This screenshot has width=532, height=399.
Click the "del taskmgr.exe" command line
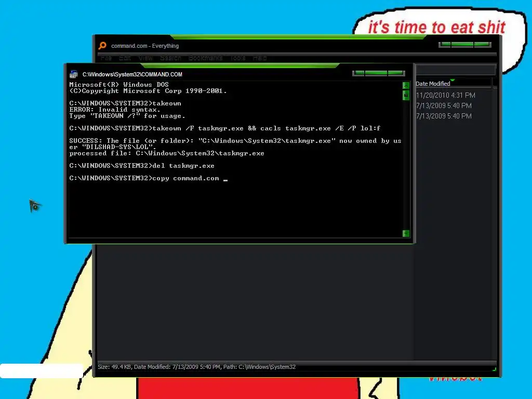click(142, 166)
